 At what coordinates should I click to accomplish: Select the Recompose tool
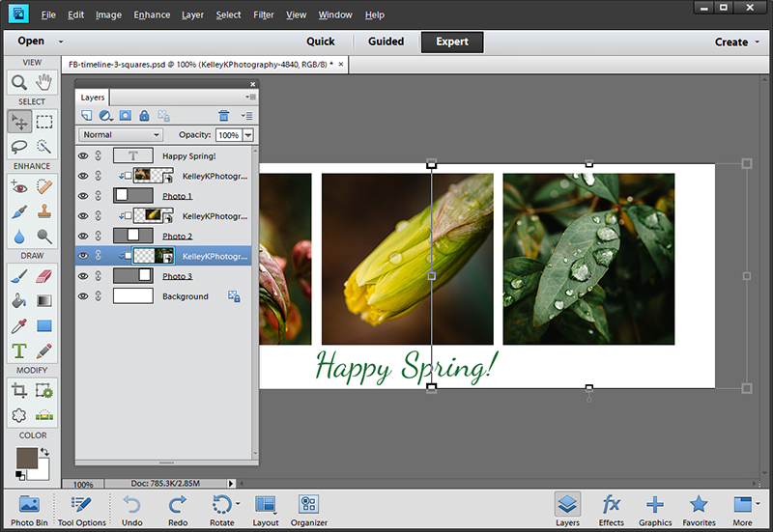[x=44, y=391]
